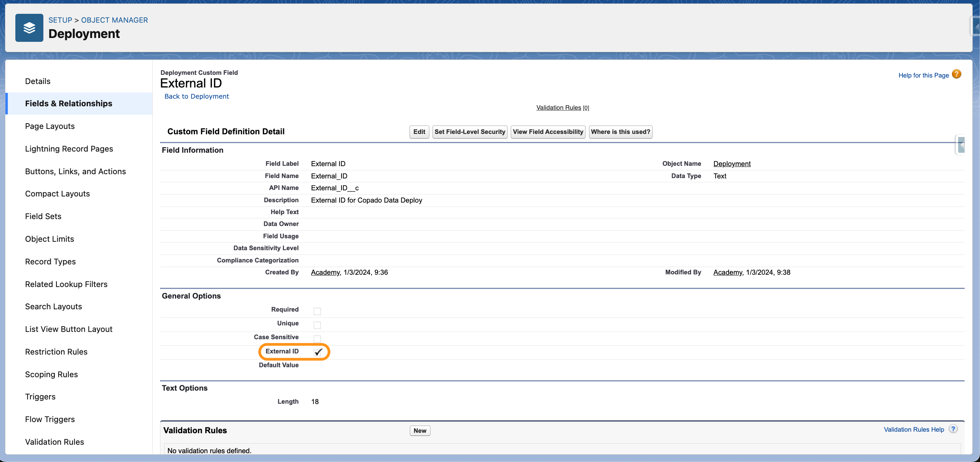The image size is (980, 462).
Task: Click the Validation Rules Help question icon
Action: 953,429
